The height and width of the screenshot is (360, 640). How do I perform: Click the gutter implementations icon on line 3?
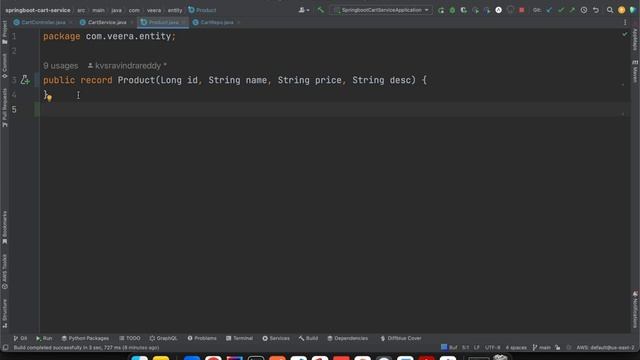pyautogui.click(x=25, y=80)
